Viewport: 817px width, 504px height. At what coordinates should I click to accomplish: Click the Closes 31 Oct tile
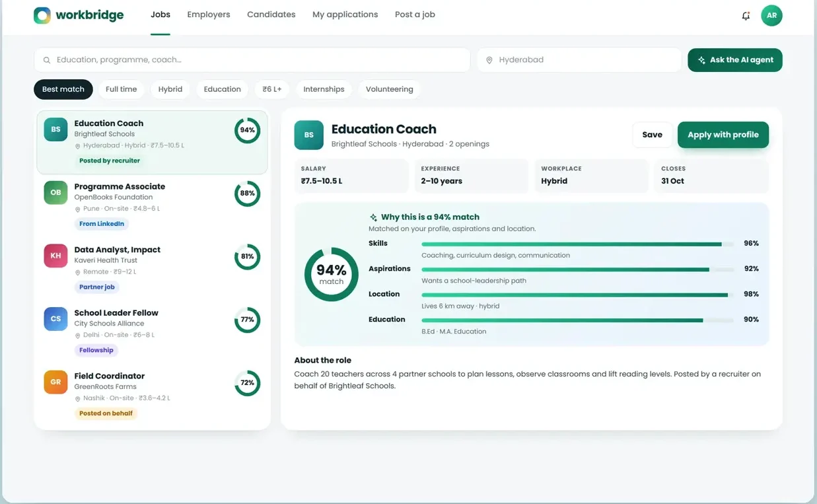(711, 176)
